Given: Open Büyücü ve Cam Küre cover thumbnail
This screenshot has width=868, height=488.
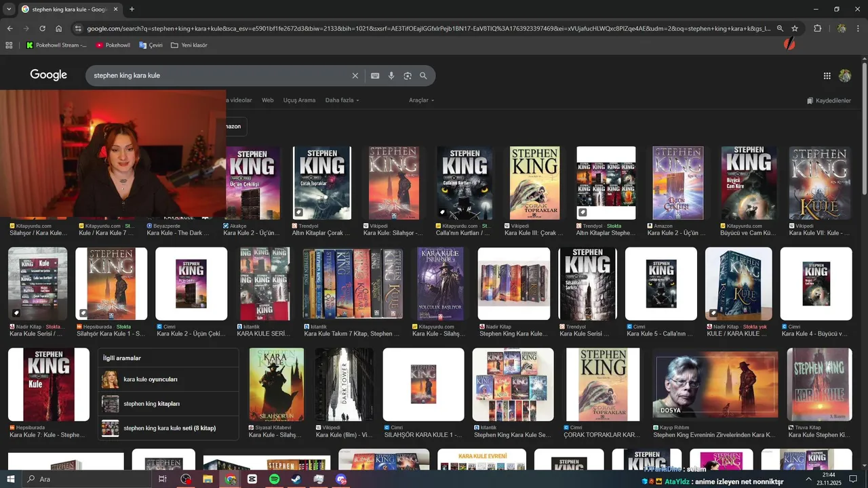Looking at the screenshot, I should 749,183.
